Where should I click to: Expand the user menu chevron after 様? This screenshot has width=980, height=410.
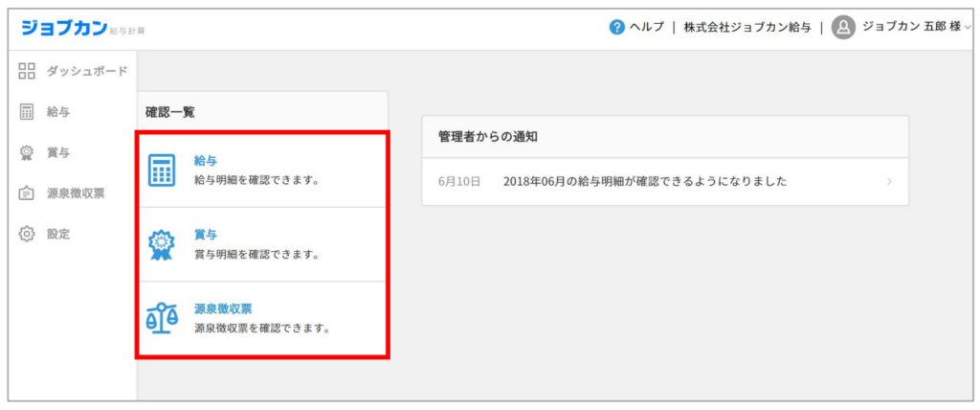967,28
